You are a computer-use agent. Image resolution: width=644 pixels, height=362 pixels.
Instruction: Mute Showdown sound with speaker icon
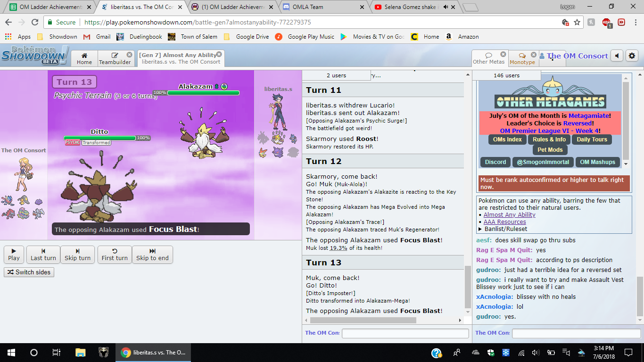pos(617,56)
